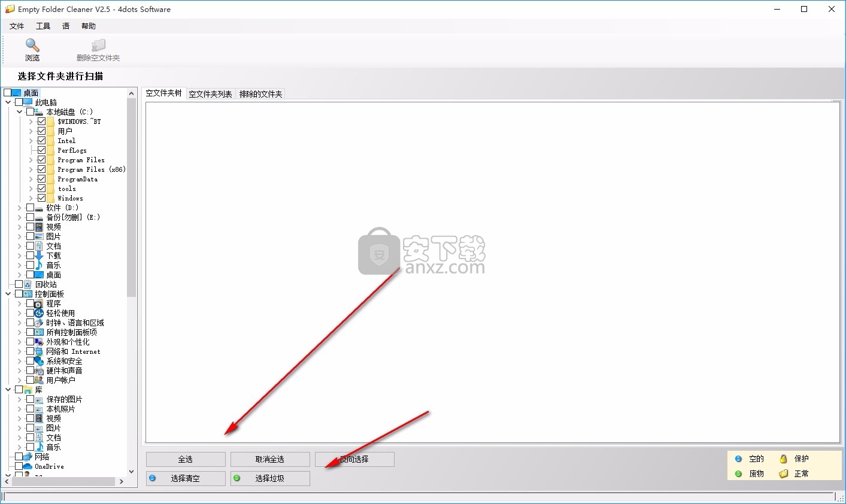Click the blue 空的 legend dot
846x504 pixels.
point(738,459)
